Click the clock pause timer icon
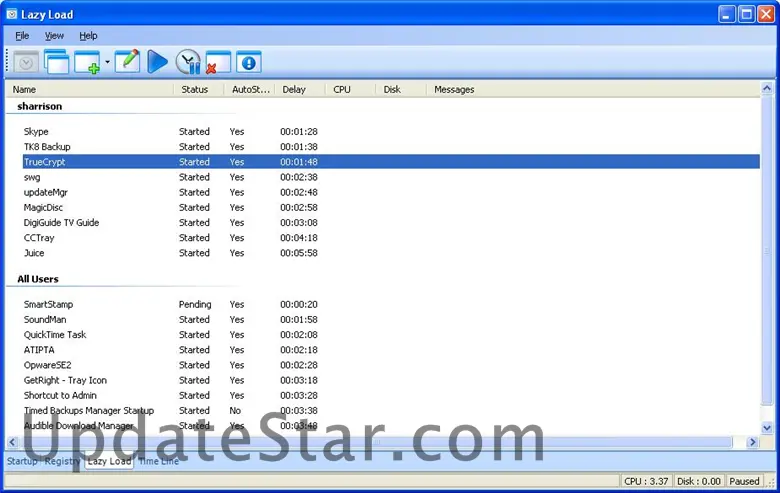780x493 pixels. click(188, 62)
